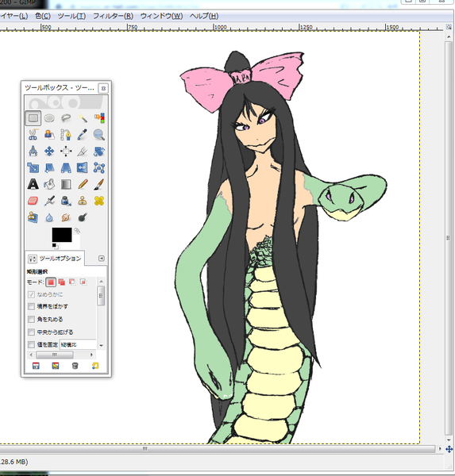Select the Heal tool bandage icon
Image resolution: width=455 pixels, height=476 pixels.
coord(99,201)
